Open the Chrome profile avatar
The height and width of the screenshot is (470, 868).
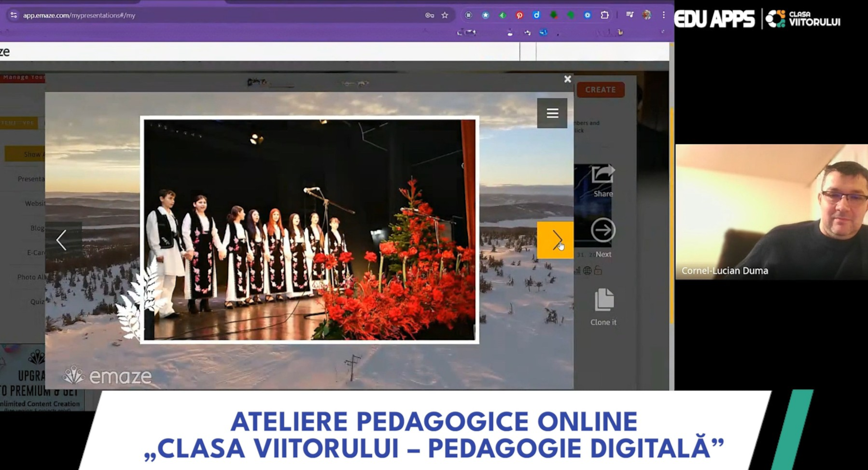[647, 15]
